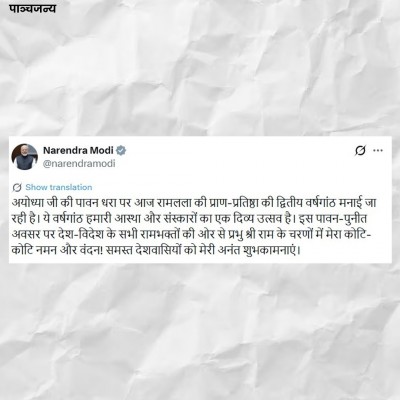
Task: Click the small Grok icon beside Show translation
Action: tap(17, 187)
